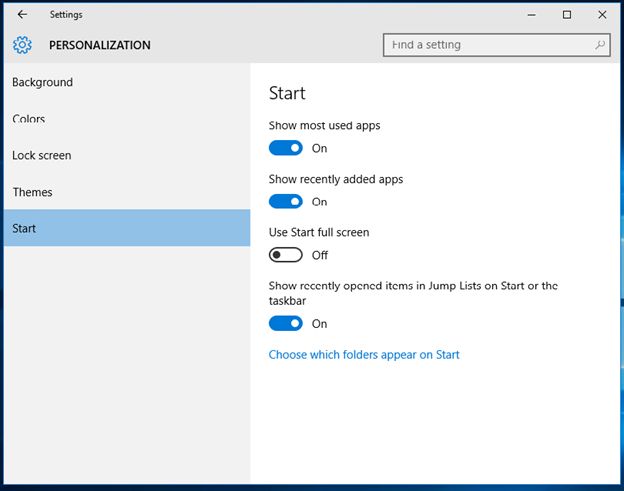The image size is (624, 491).
Task: Switch to the Themes section
Action: tap(33, 192)
